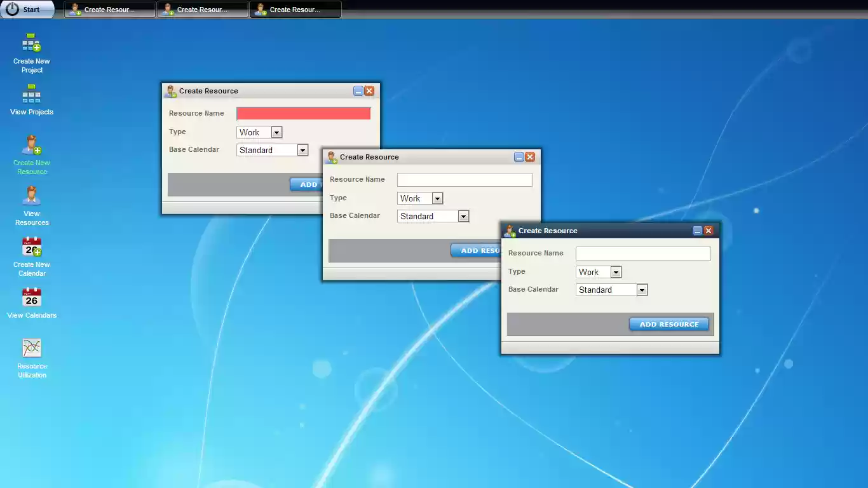Image resolution: width=868 pixels, height=488 pixels.
Task: Switch to the first Create Resour... taskbar item
Action: pos(109,9)
